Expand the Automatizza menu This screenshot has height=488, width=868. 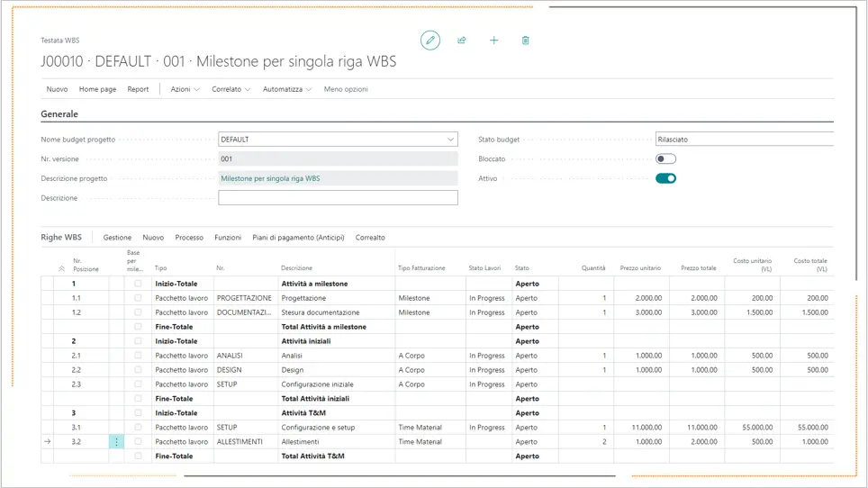287,89
